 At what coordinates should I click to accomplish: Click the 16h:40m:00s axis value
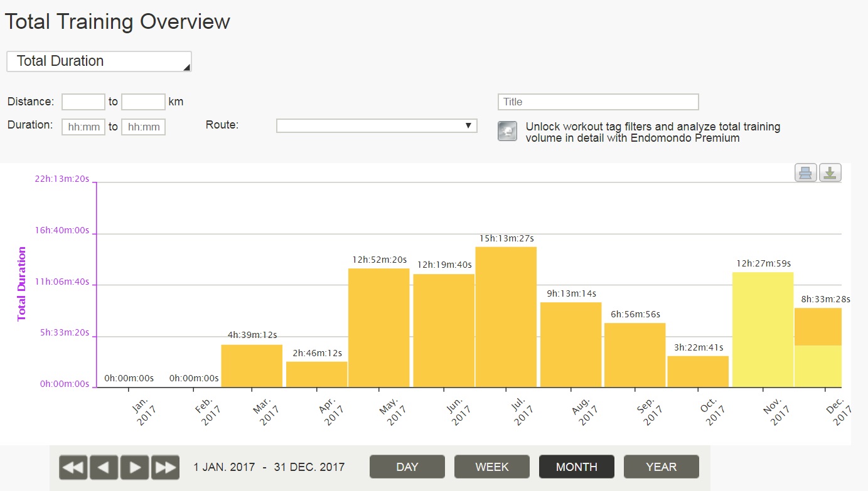click(x=62, y=230)
